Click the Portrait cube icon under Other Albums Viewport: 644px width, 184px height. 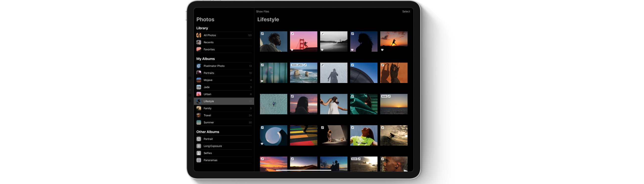point(199,139)
